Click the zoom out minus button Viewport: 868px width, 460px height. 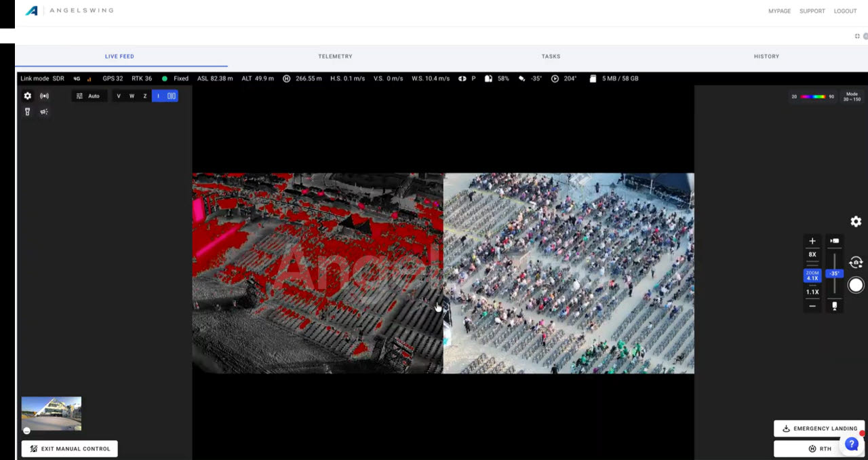point(812,306)
